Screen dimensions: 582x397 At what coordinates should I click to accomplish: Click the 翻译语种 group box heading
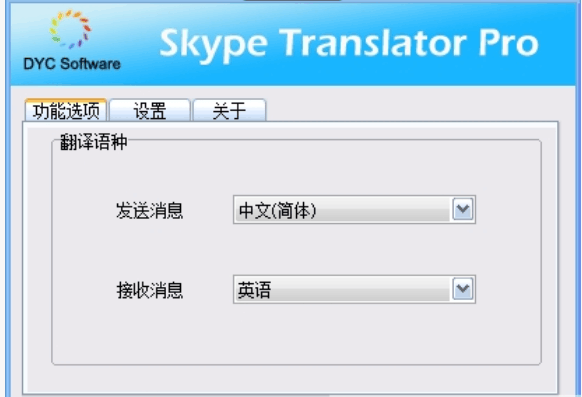94,142
